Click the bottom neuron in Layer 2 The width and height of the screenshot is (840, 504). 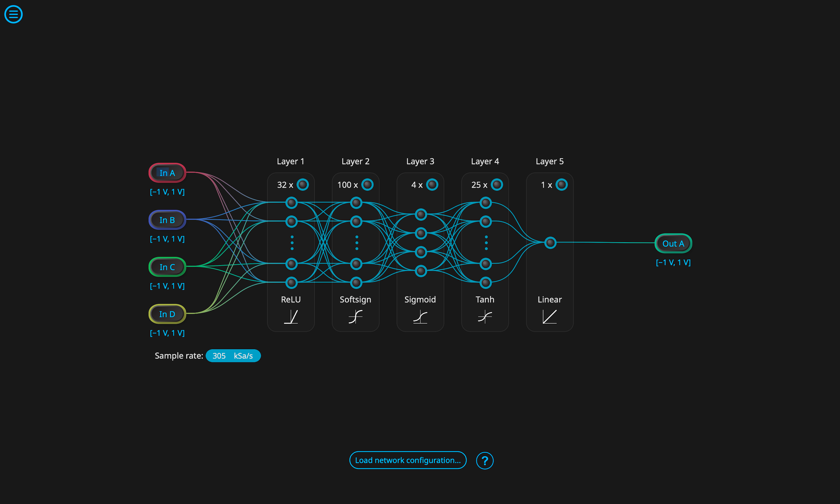point(356,283)
